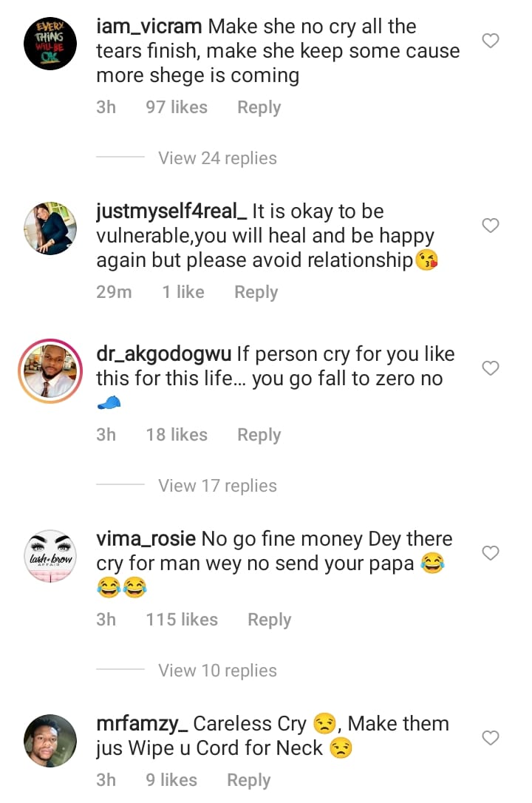The image size is (532, 803).
Task: Expand View 24 replies
Action: [x=217, y=158]
